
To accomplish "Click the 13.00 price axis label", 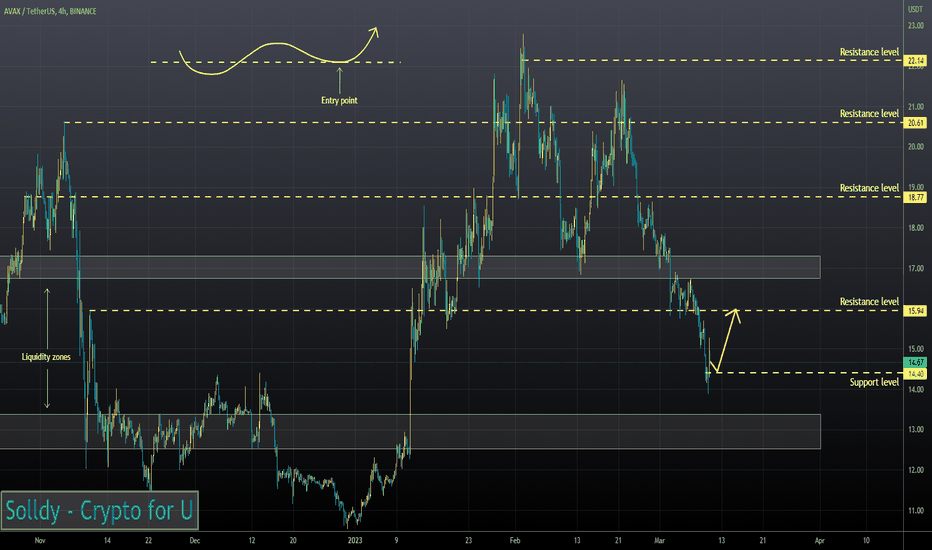I will tap(915, 429).
